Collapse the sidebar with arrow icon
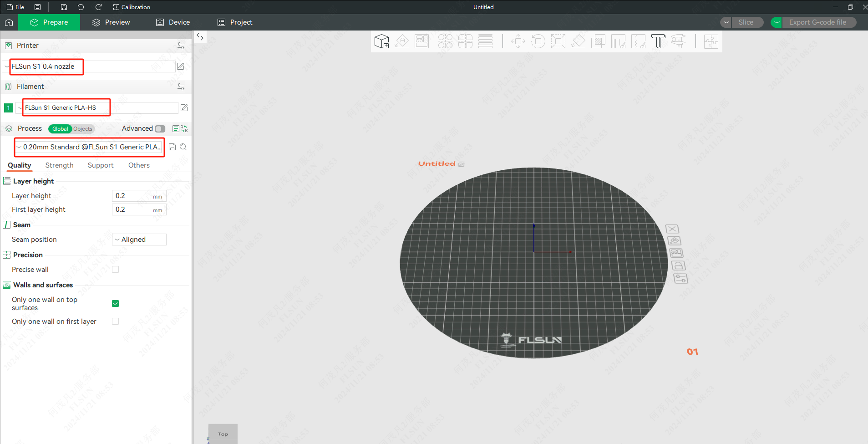The image size is (868, 444). coord(200,37)
